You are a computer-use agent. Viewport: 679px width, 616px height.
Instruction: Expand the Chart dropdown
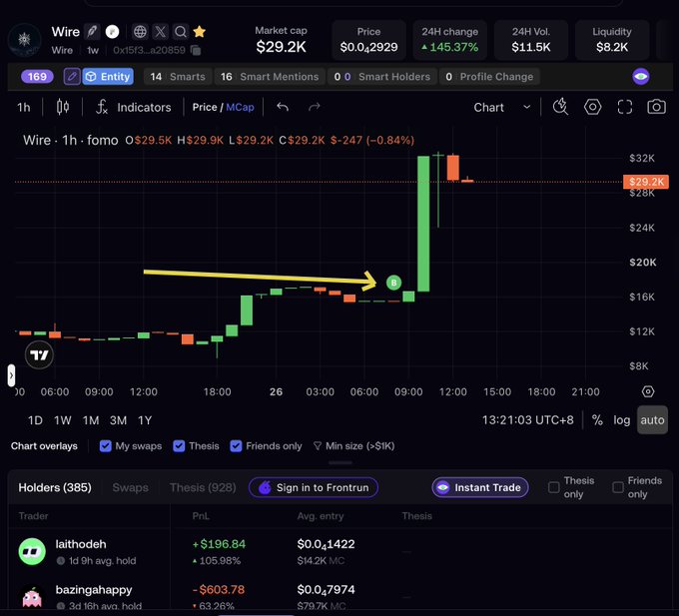(502, 107)
